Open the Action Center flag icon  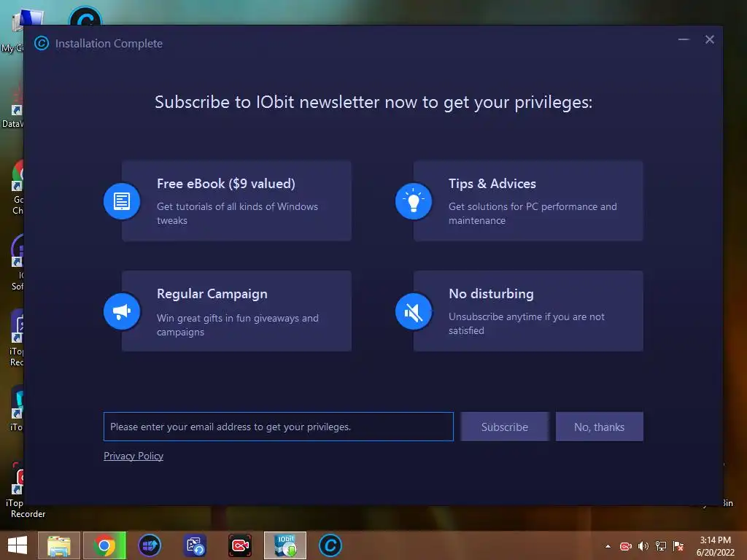(x=678, y=546)
